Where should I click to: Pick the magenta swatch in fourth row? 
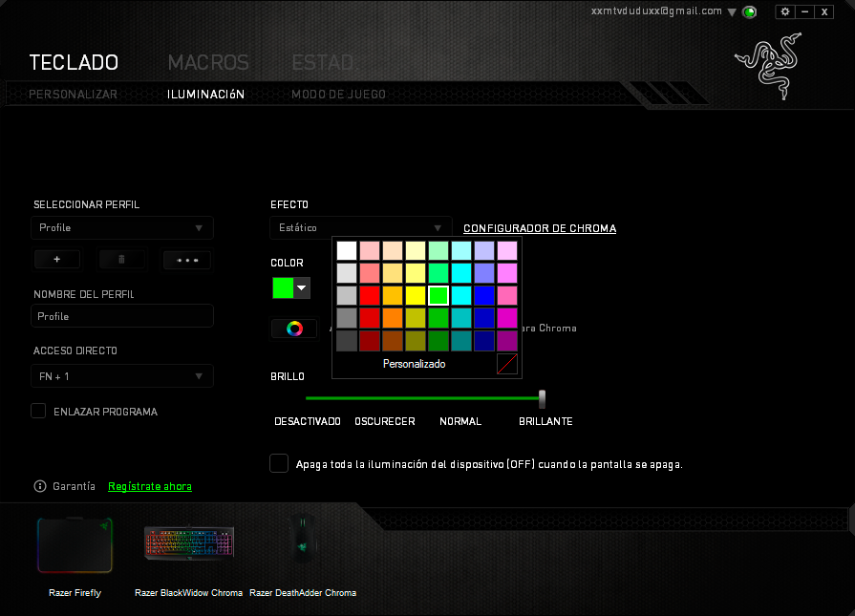pyautogui.click(x=507, y=318)
